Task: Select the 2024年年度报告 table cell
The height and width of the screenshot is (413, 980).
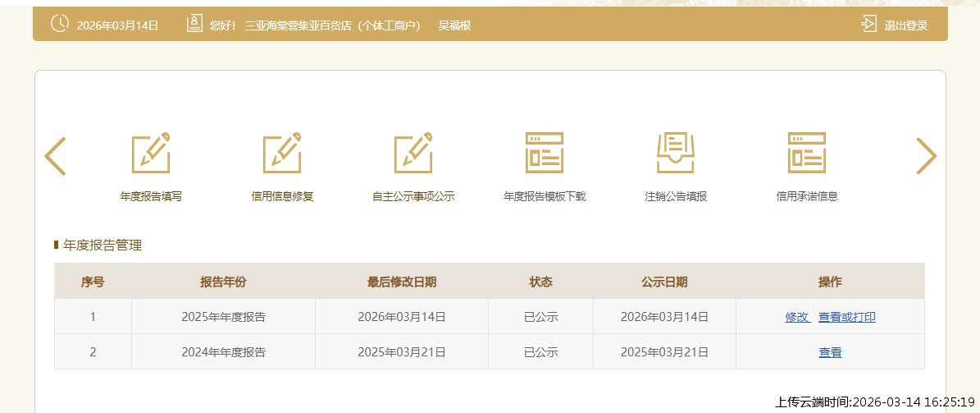Action: click(x=223, y=352)
